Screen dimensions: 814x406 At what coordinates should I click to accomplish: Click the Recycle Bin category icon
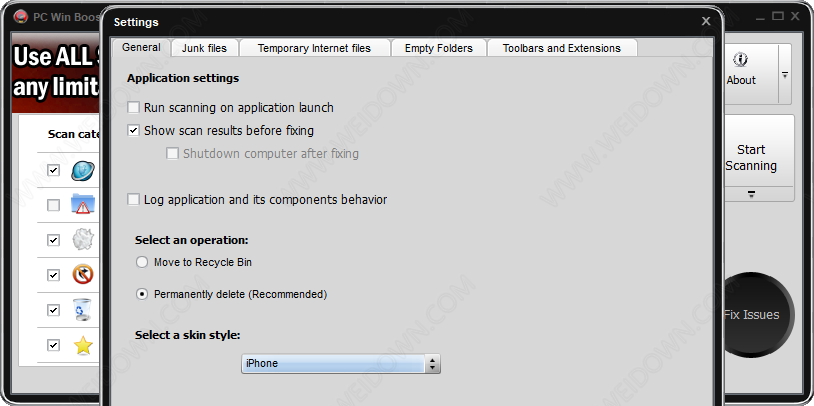pos(82,309)
